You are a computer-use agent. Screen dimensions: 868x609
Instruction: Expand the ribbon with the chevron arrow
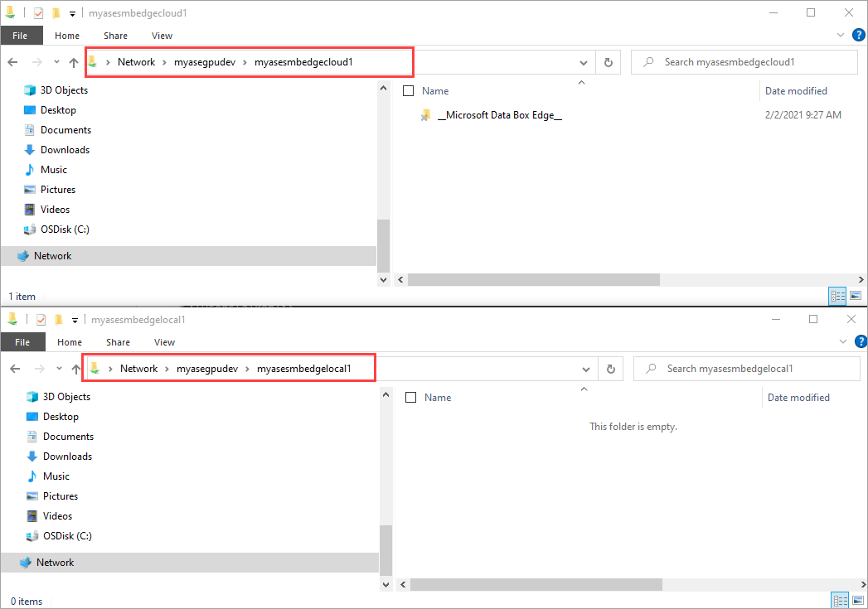pos(842,35)
